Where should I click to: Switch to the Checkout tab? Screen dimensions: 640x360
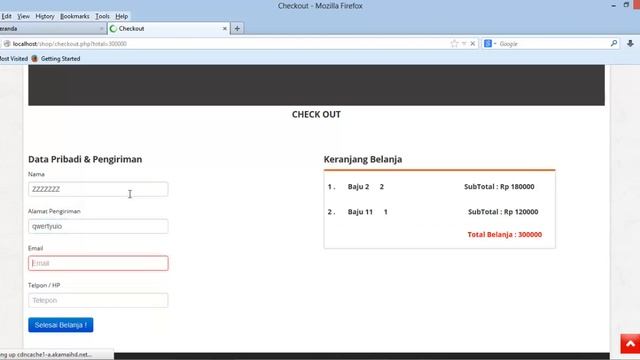click(x=168, y=29)
